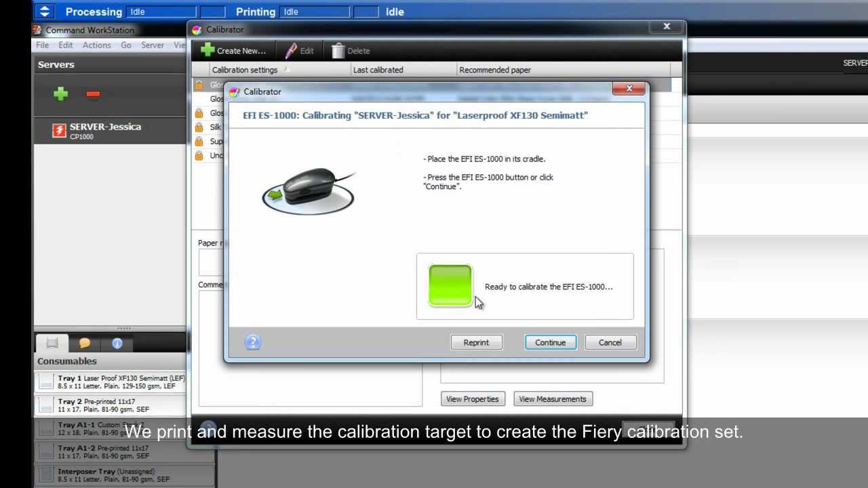The height and width of the screenshot is (488, 868).
Task: Click the Consumables panel heading
Action: coord(67,361)
